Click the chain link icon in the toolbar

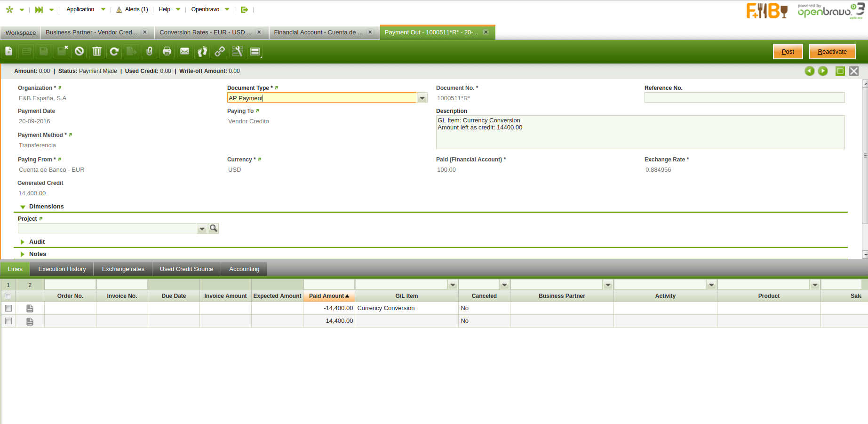[x=220, y=51]
